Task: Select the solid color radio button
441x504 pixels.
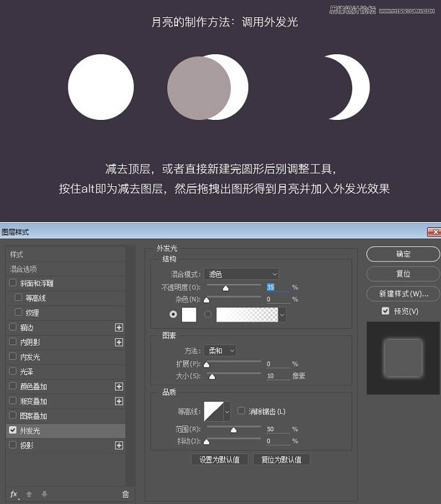Action: click(173, 314)
